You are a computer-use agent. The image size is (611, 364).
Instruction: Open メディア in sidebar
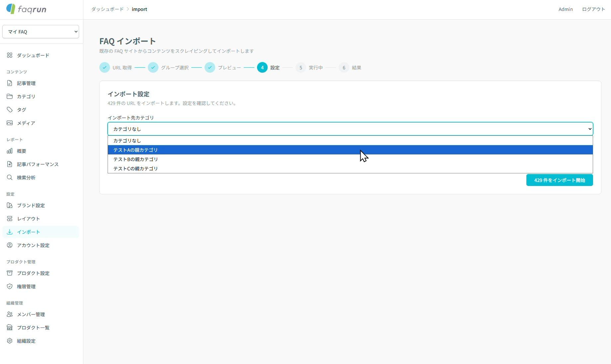41,123
